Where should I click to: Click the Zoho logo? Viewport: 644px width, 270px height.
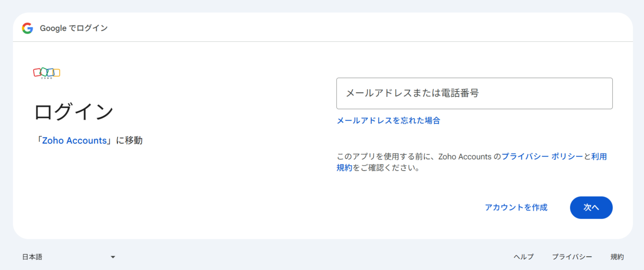coord(46,73)
